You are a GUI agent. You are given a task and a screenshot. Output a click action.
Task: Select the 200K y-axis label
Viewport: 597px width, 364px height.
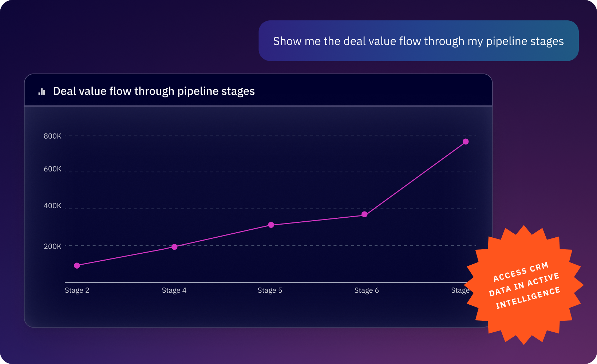click(x=52, y=246)
